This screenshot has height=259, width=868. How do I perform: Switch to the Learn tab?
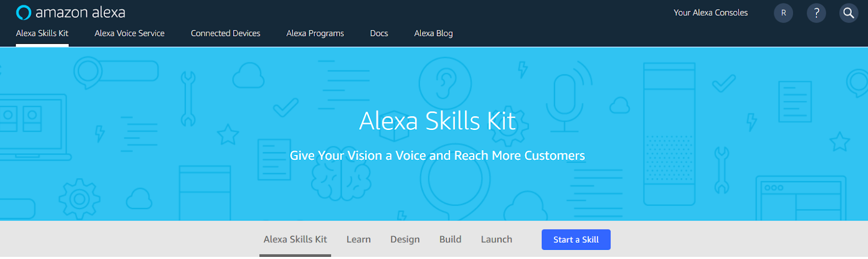(359, 239)
